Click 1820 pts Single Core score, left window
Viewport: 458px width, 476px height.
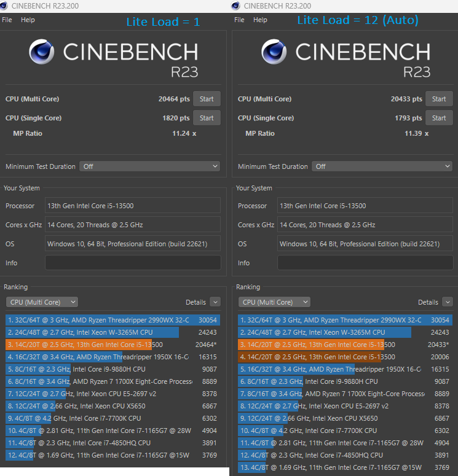[x=176, y=118]
